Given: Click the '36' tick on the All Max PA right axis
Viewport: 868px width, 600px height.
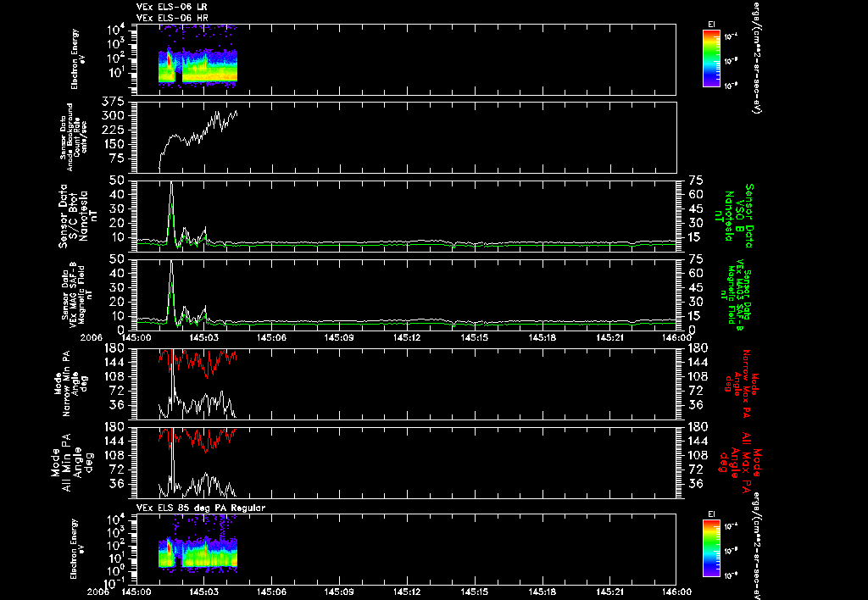Looking at the screenshot, I should 695,484.
